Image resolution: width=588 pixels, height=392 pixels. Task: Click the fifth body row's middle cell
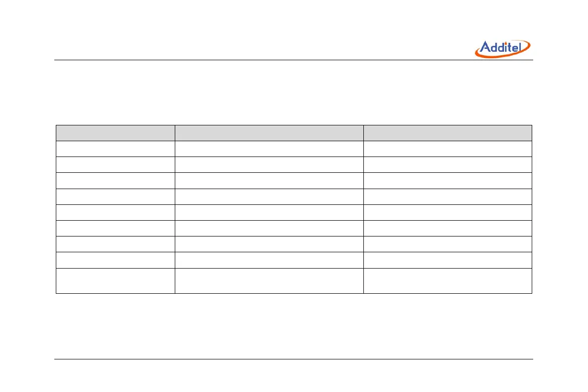click(x=269, y=212)
